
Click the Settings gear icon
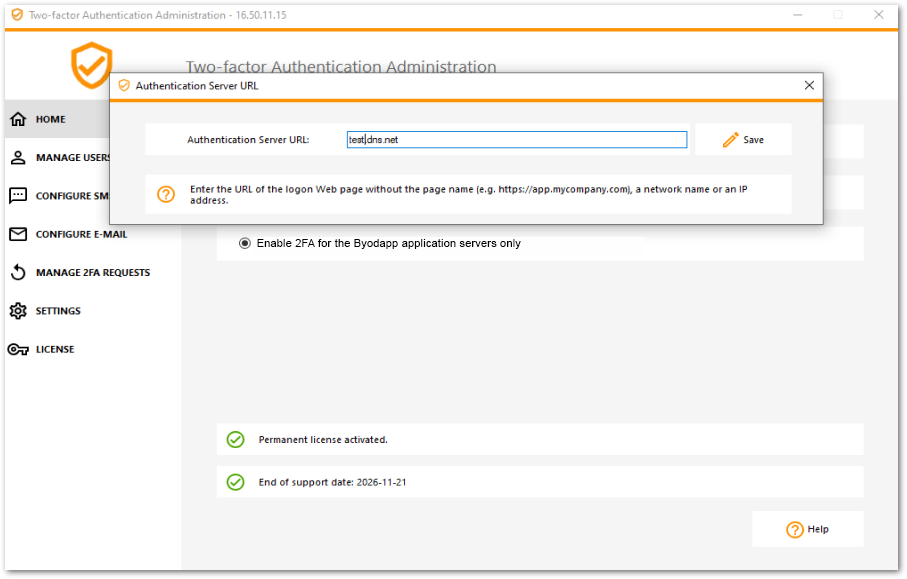click(x=18, y=311)
